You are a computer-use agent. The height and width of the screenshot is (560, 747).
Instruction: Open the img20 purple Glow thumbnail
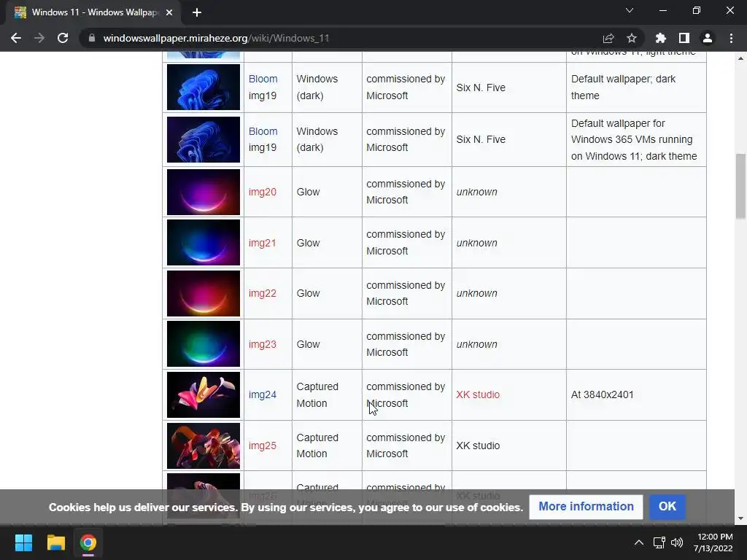[204, 192]
